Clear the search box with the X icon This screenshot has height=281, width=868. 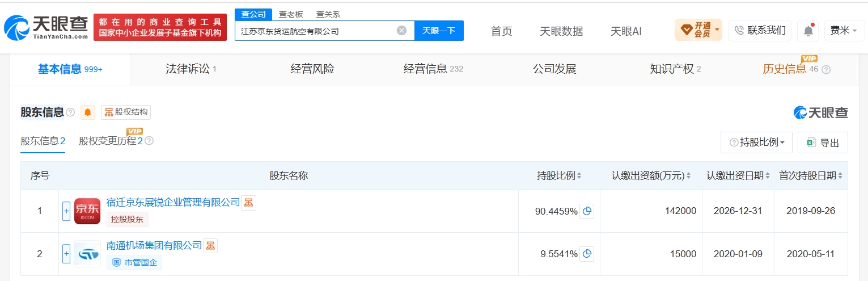click(401, 31)
